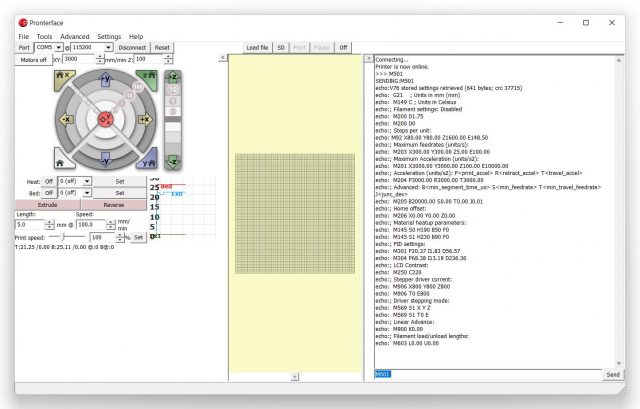Jog -Y arrow on the XY pad
The width and height of the screenshot is (640, 409).
(x=106, y=160)
